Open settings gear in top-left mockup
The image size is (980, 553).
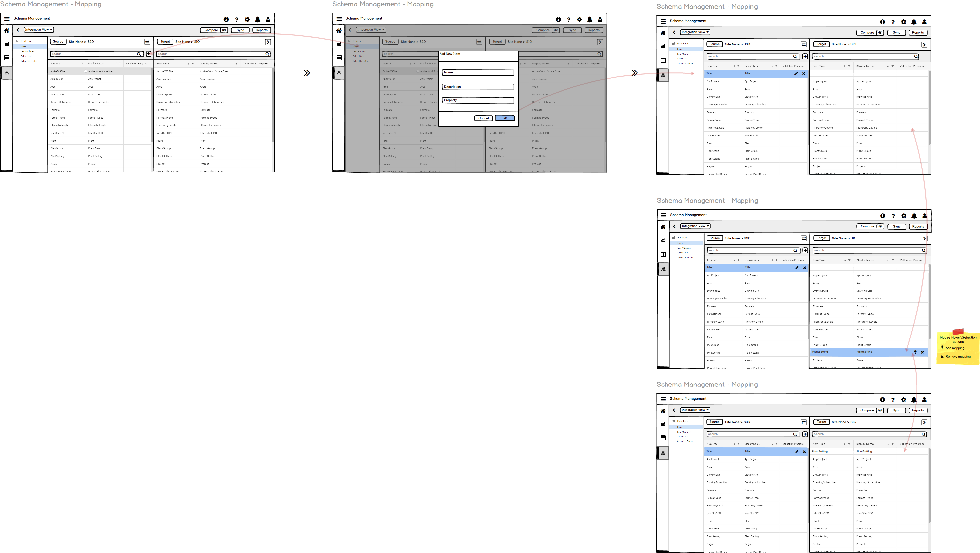point(247,19)
